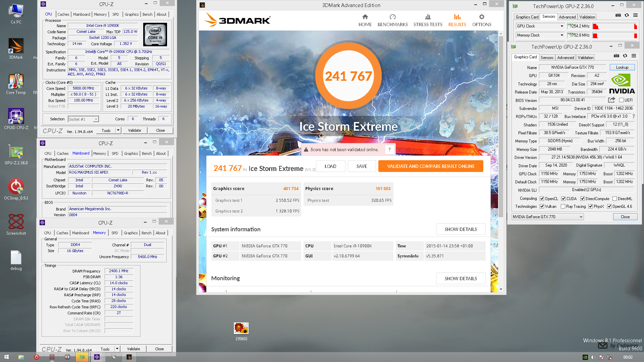Viewport: 644px width, 362px height.
Task: Show details for System information
Action: pos(461,229)
